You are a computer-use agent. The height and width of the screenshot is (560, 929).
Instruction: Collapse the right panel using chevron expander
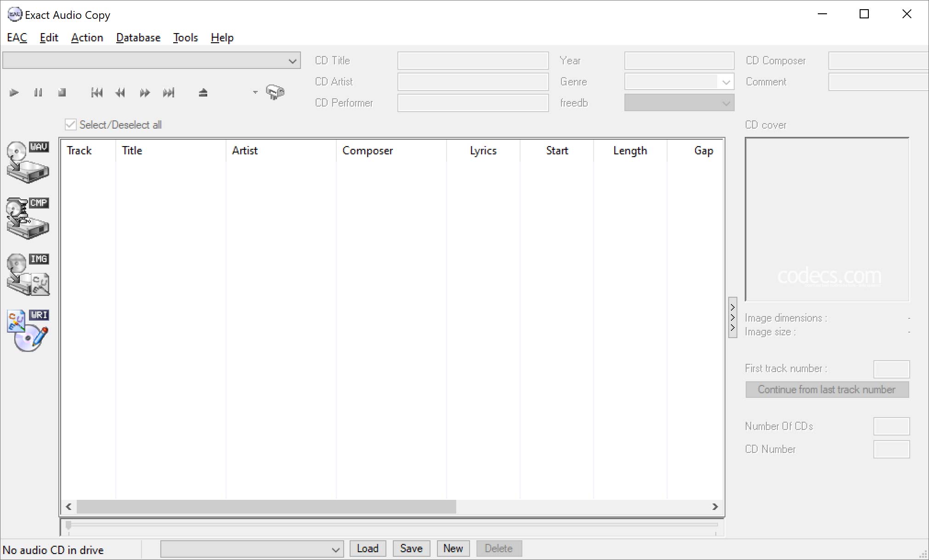(733, 317)
